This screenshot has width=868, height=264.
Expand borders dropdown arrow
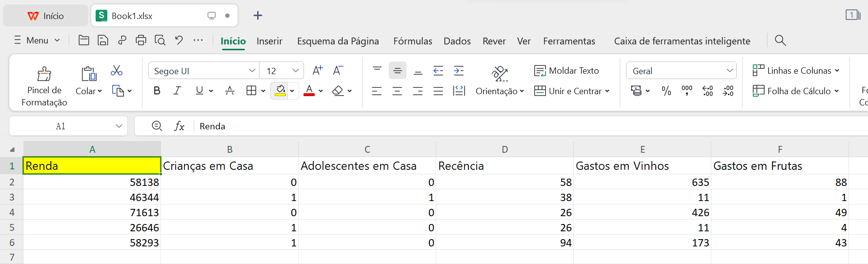[263, 91]
